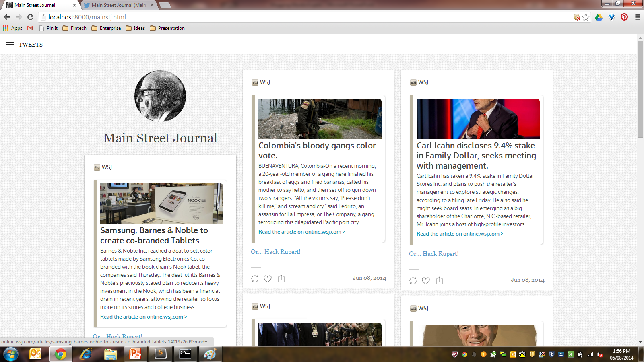Click the Jun 08, 2014 date on Icahn card

[x=528, y=280]
